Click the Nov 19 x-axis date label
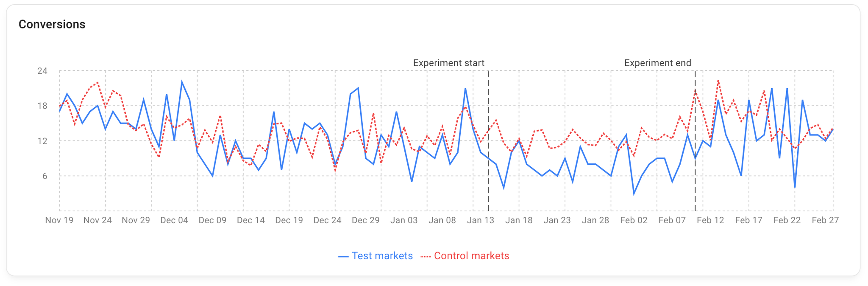The width and height of the screenshot is (868, 286). pos(59,220)
